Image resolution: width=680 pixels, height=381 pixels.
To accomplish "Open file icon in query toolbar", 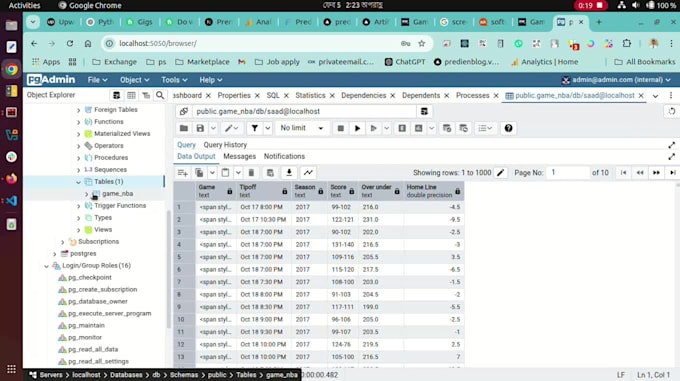I will (184, 128).
